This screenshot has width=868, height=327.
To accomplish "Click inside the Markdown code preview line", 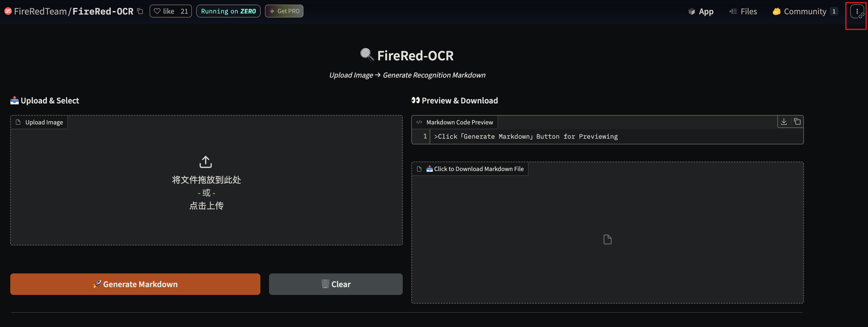I will tap(616, 136).
